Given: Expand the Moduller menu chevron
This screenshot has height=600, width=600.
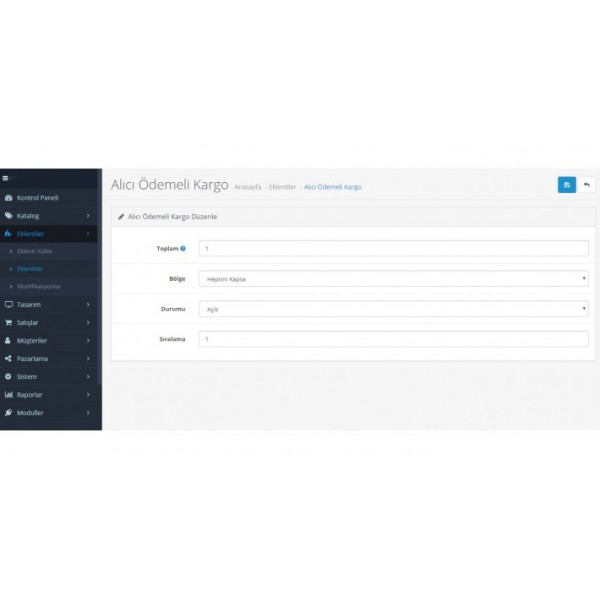Looking at the screenshot, I should pos(88,412).
